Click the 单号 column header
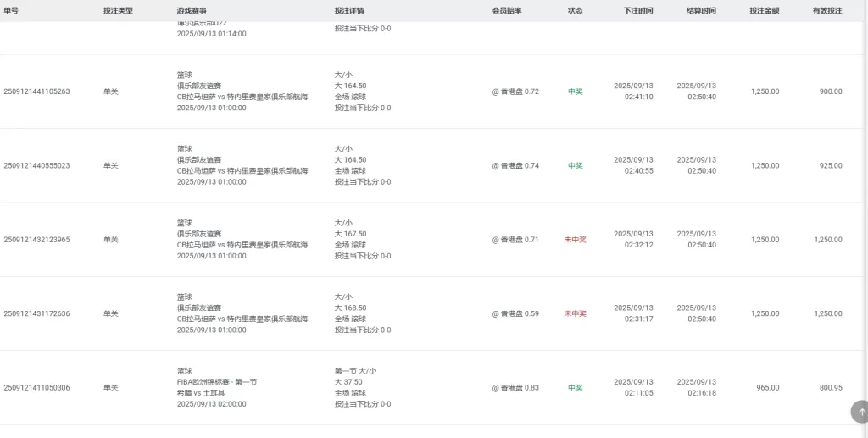The width and height of the screenshot is (868, 438). (x=11, y=11)
